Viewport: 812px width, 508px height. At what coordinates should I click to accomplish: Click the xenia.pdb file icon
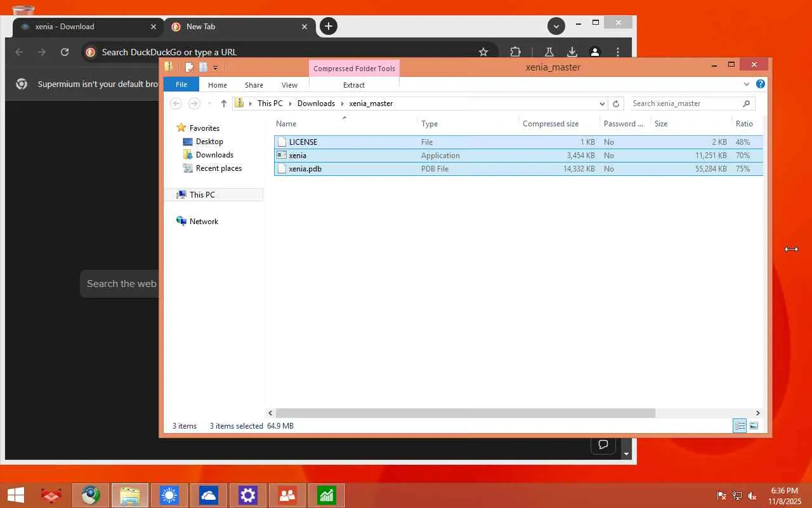(x=282, y=169)
